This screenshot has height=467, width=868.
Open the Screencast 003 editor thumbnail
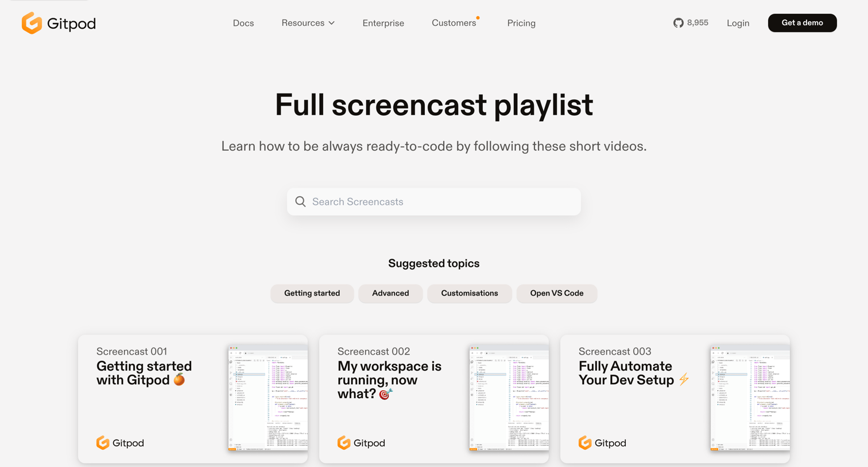point(750,398)
